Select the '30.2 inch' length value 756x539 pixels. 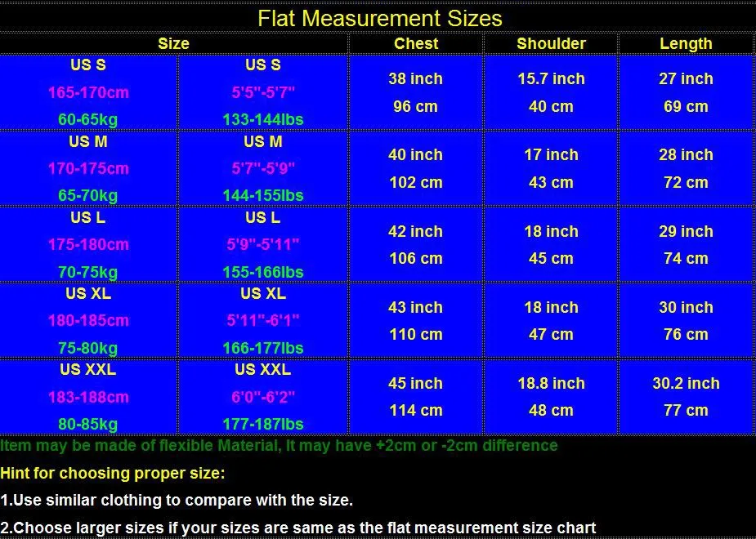tap(686, 383)
